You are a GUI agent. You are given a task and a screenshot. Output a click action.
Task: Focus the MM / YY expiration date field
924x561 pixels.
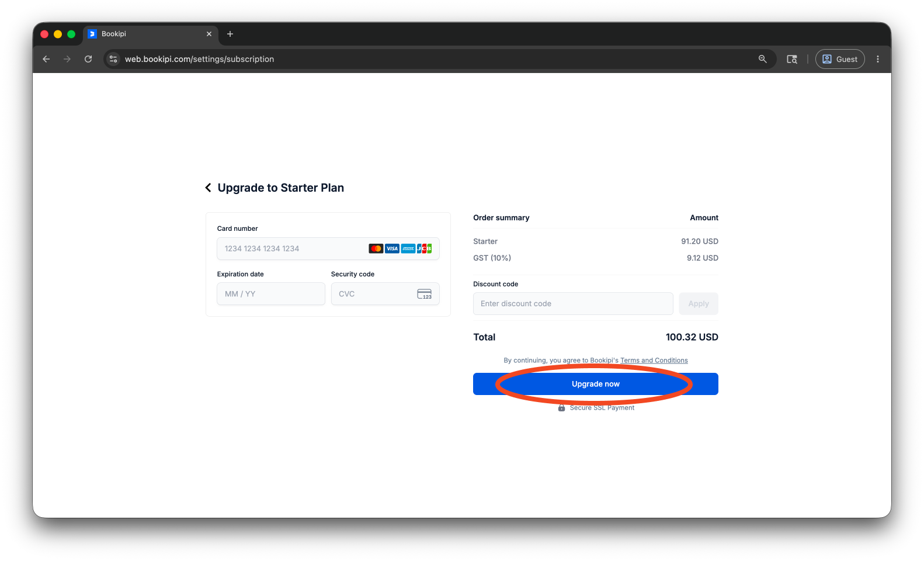click(x=271, y=294)
